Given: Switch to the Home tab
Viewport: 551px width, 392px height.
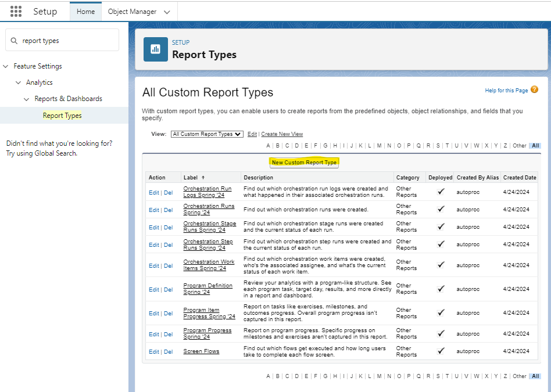Looking at the screenshot, I should [x=86, y=12].
